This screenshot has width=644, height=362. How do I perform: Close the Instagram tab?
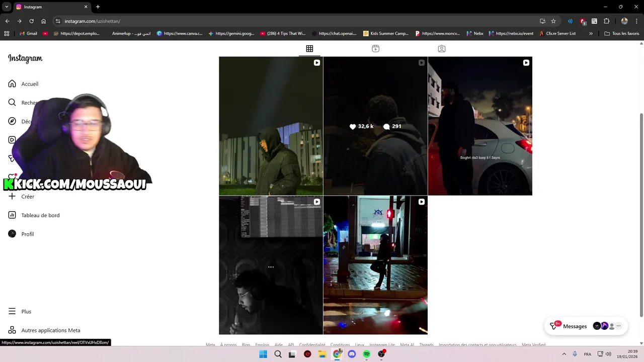86,7
